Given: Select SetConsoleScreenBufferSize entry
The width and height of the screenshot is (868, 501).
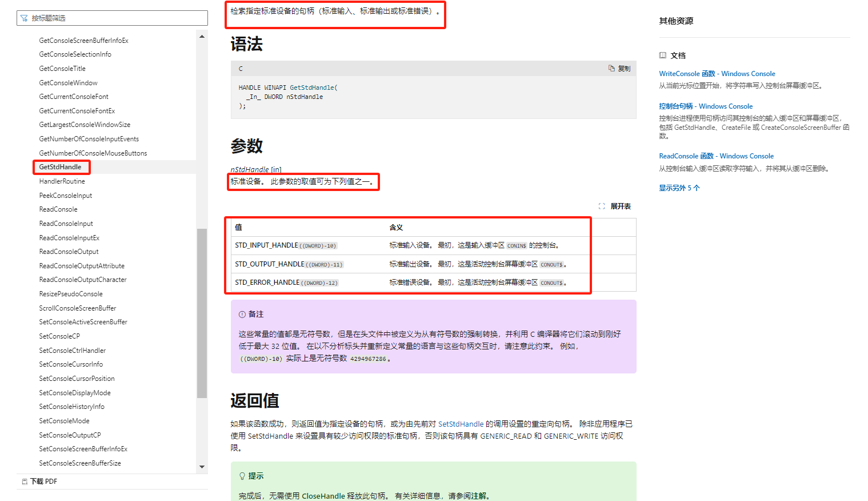Looking at the screenshot, I should (80, 463).
